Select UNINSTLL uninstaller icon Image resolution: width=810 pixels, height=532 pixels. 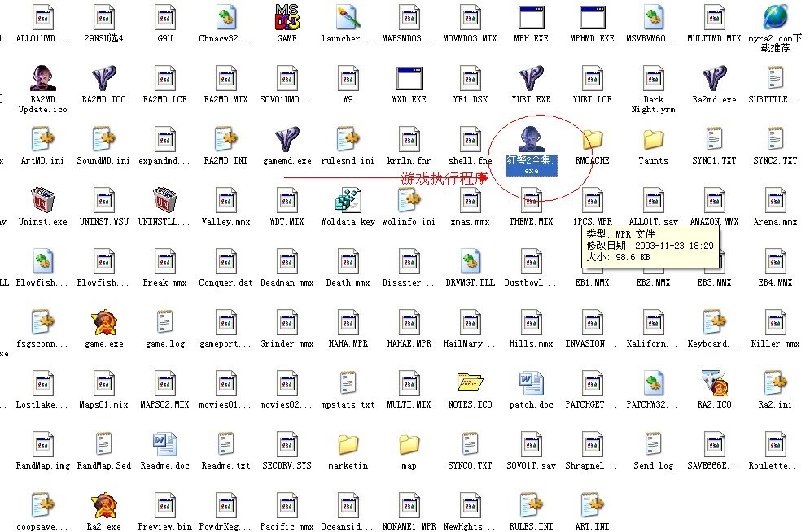tap(164, 200)
